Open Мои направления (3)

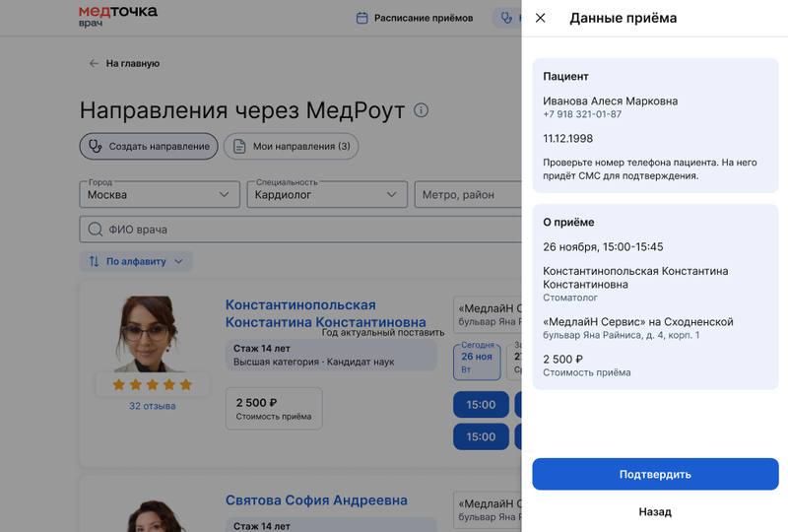pos(291,147)
